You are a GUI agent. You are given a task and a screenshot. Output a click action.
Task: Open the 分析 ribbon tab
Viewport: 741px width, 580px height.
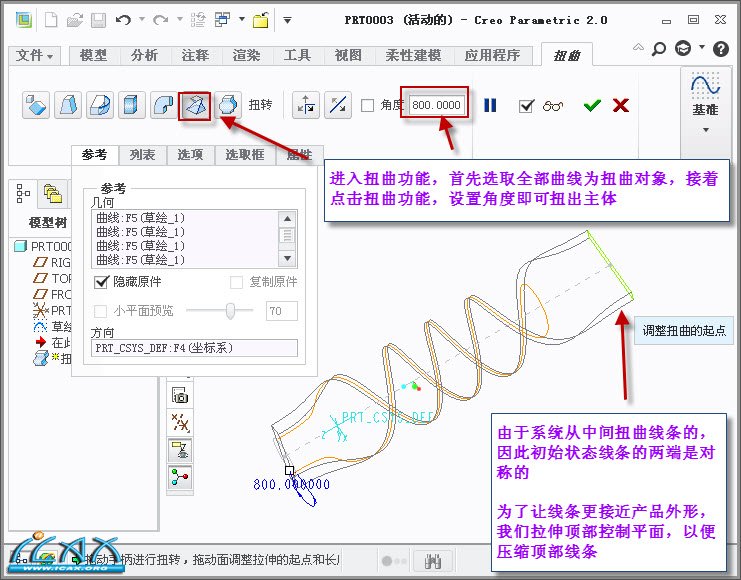pos(144,55)
